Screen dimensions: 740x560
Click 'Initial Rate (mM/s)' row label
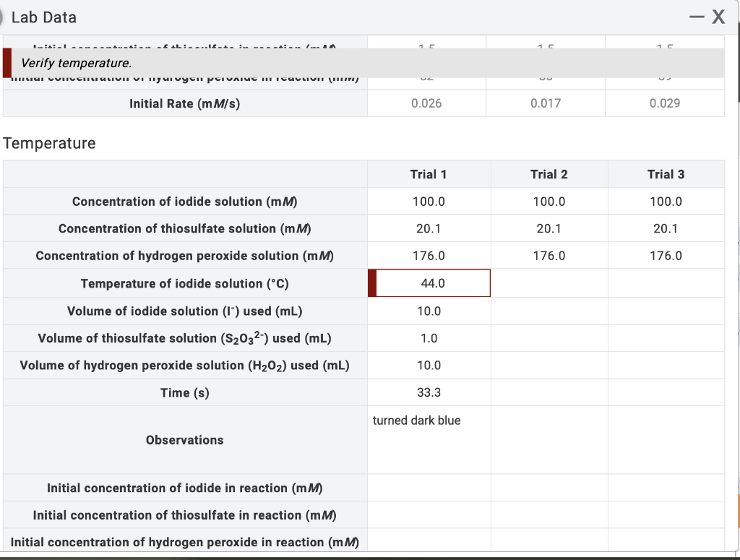(185, 103)
